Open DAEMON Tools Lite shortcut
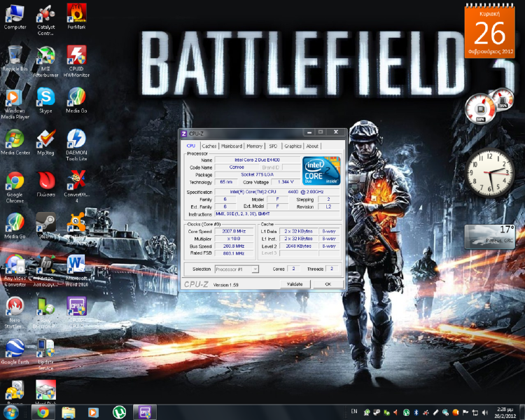The image size is (525, 420). point(76,145)
